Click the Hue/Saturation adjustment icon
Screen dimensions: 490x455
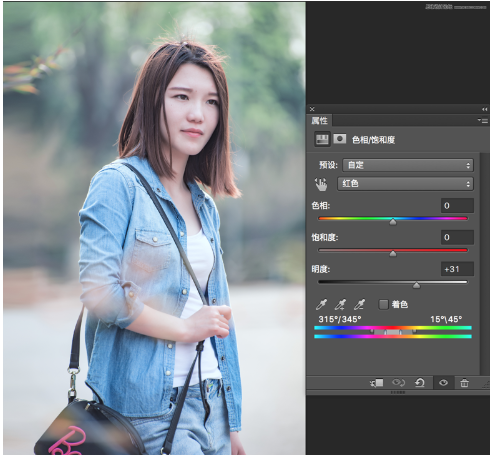click(322, 139)
